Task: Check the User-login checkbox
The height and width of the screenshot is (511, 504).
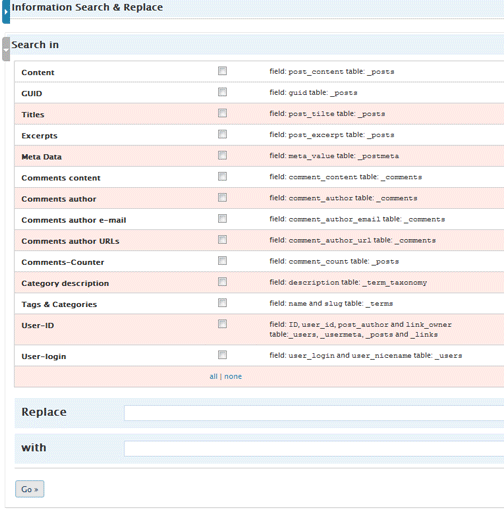Action: coord(222,355)
